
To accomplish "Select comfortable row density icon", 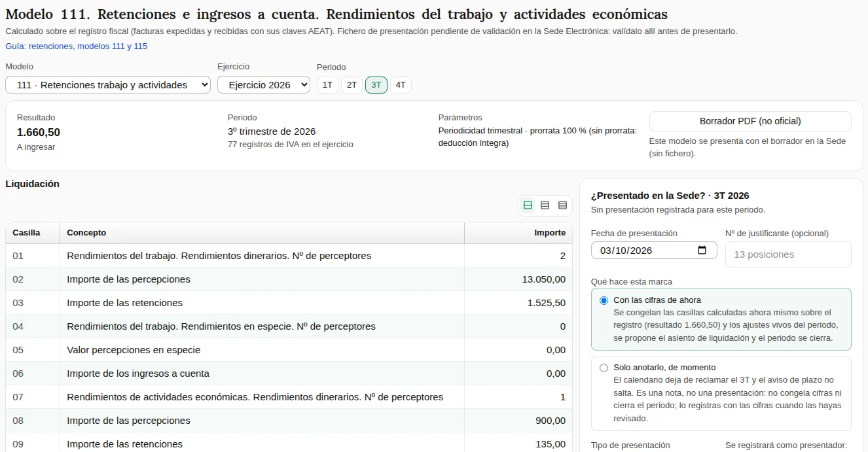I will click(528, 205).
